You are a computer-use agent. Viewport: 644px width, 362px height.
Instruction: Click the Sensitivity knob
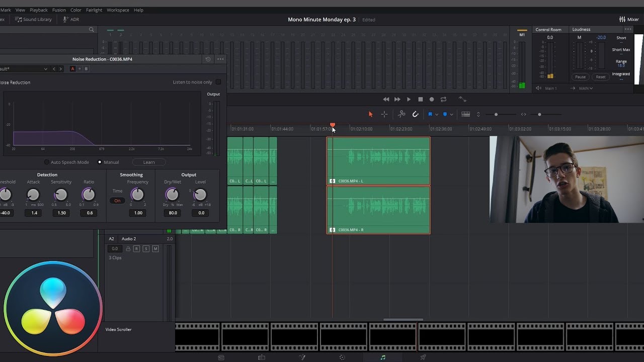(x=61, y=195)
